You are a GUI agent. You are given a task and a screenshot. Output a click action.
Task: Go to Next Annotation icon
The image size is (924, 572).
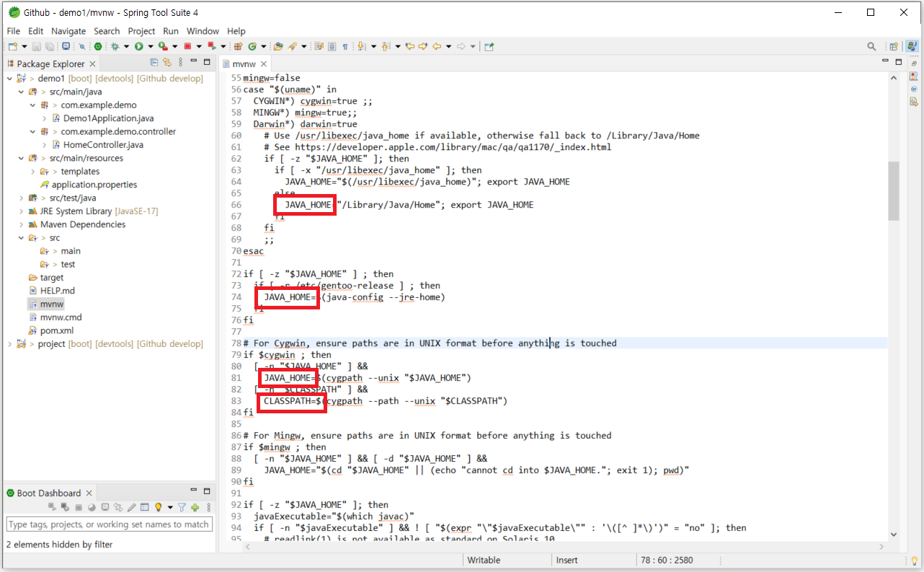pyautogui.click(x=361, y=46)
